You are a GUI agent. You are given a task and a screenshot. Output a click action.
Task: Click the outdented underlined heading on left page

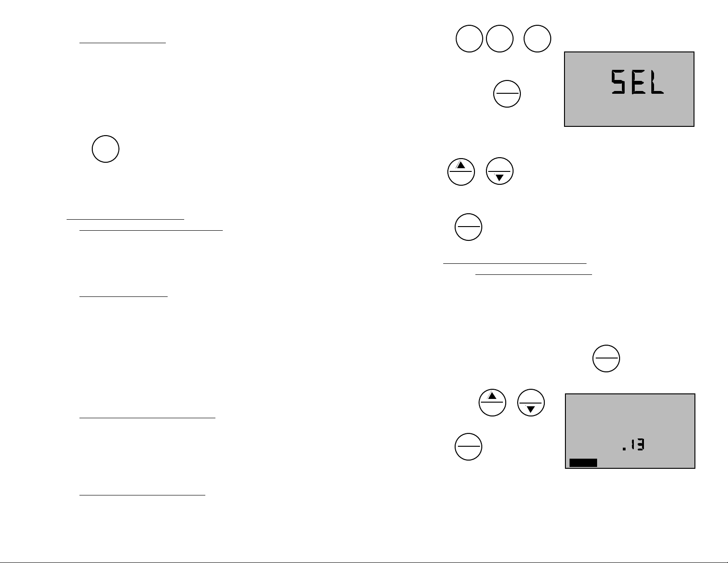[x=125, y=219]
